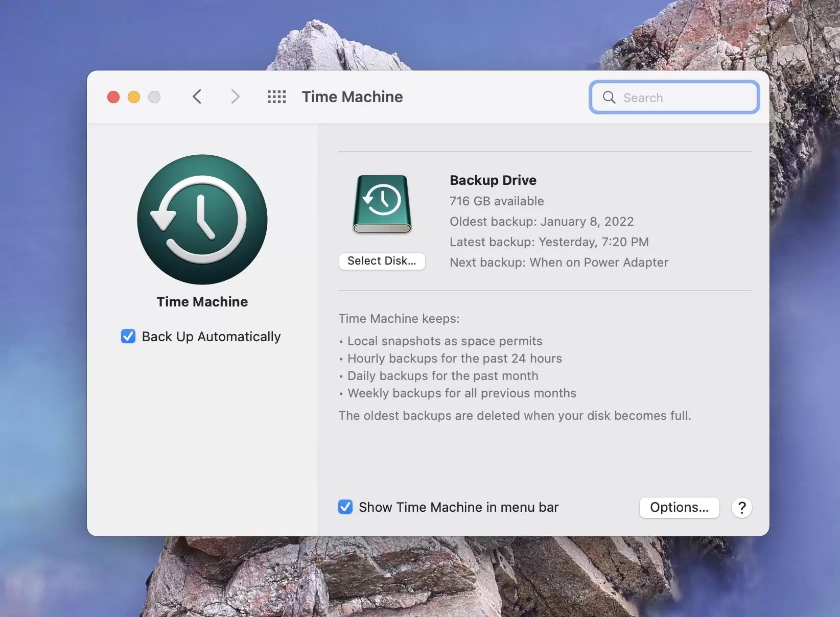Open the Select Disk dialog
The width and height of the screenshot is (840, 617).
(x=382, y=261)
